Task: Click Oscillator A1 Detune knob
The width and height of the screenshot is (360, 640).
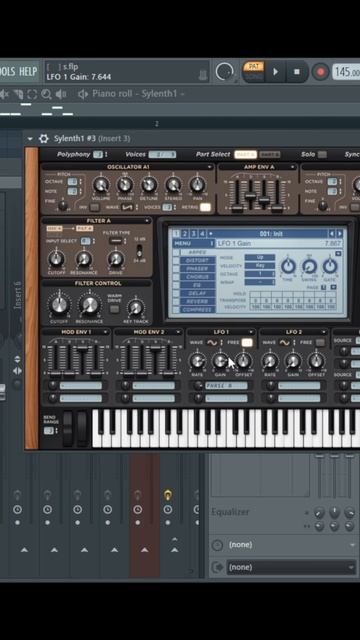Action: [149, 185]
